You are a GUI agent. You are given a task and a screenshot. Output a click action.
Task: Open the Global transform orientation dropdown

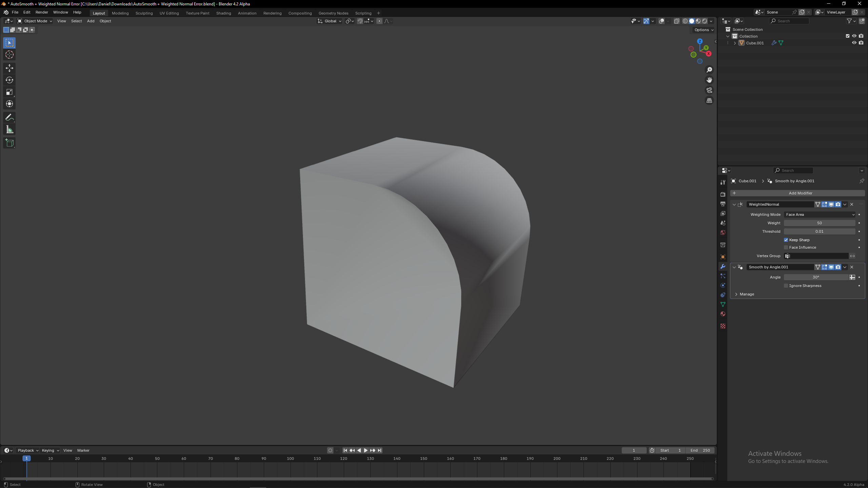pos(330,21)
